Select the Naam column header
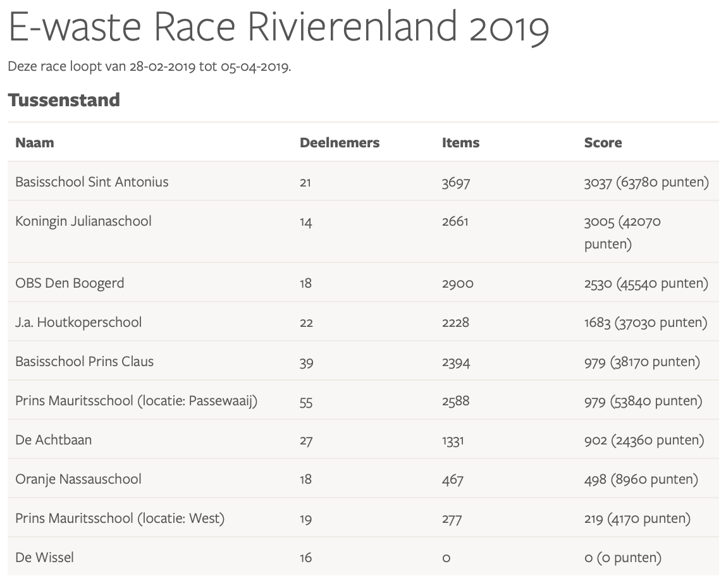Image resolution: width=726 pixels, height=588 pixels. (x=35, y=143)
